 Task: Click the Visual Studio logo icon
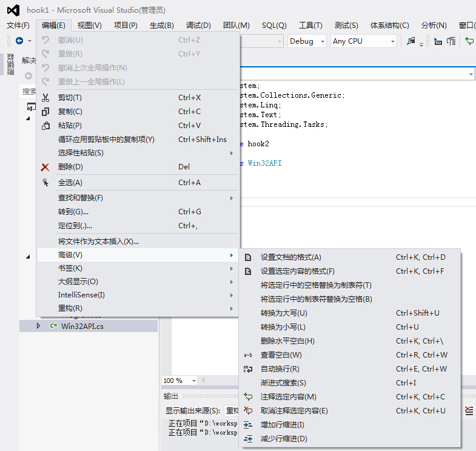pyautogui.click(x=13, y=10)
